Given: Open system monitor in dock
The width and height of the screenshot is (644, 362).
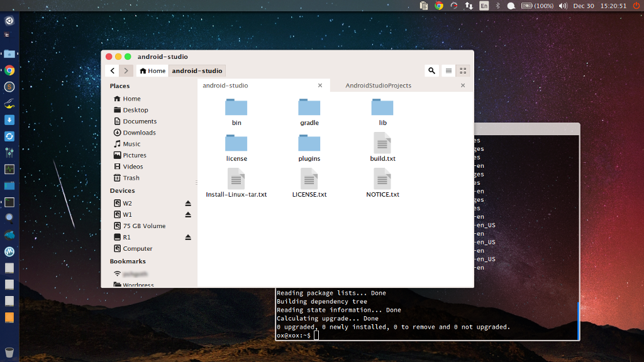Looking at the screenshot, I should [x=9, y=169].
